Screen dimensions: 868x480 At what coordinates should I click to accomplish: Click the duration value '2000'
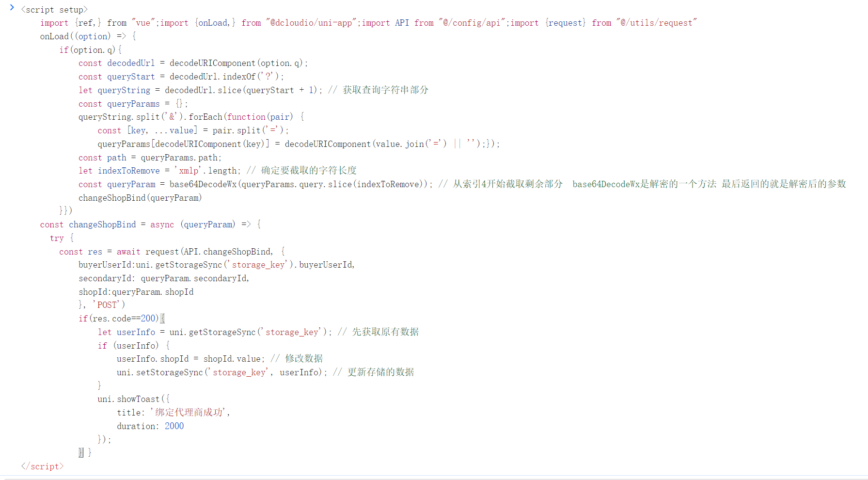click(x=174, y=426)
